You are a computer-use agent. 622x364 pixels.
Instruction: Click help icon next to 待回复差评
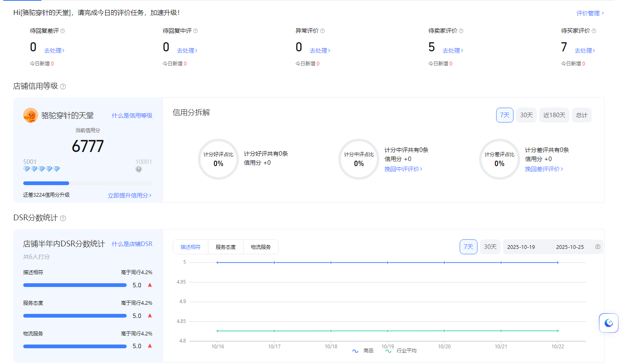pyautogui.click(x=63, y=31)
